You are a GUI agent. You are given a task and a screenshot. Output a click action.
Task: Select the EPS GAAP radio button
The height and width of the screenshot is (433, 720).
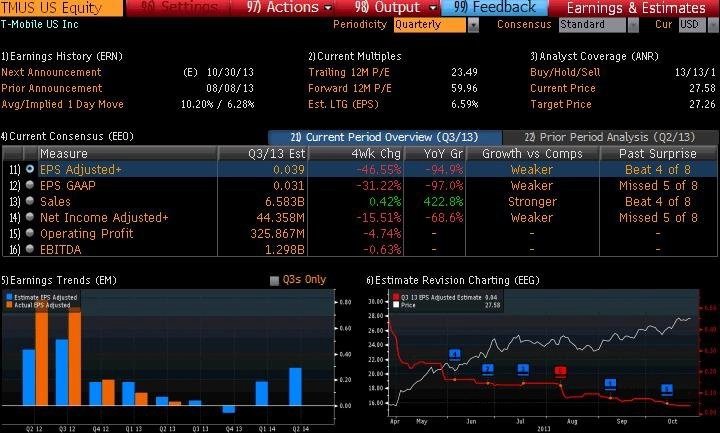tap(30, 185)
